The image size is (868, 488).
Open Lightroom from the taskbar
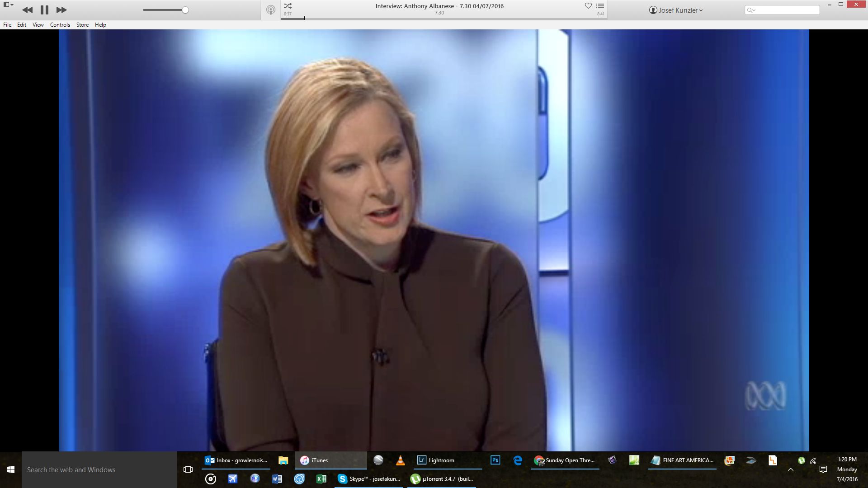pos(436,460)
